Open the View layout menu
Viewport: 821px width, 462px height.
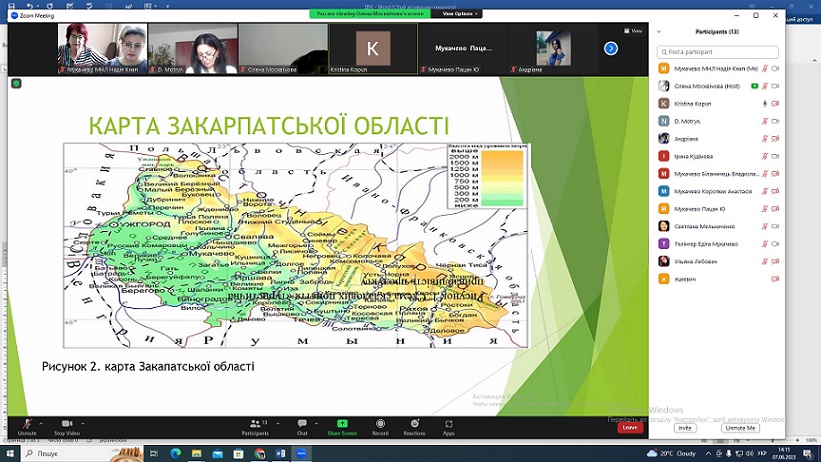click(x=633, y=31)
